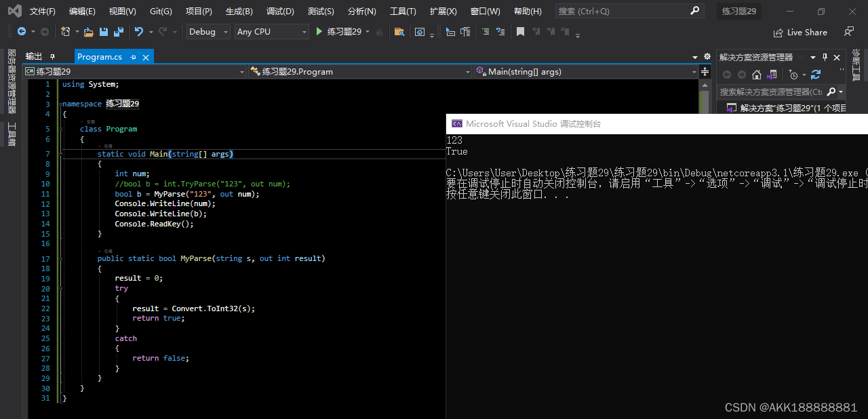Click the Open File folder icon
The image size is (868, 419).
click(x=89, y=32)
